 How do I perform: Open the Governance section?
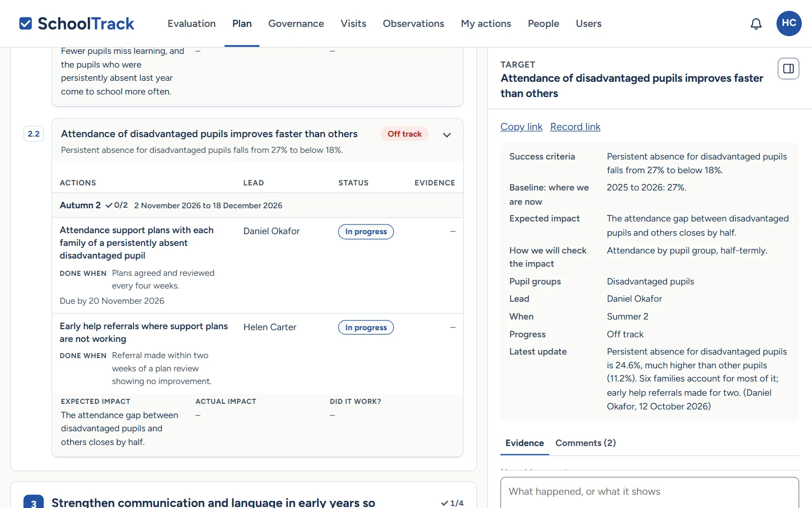tap(296, 23)
